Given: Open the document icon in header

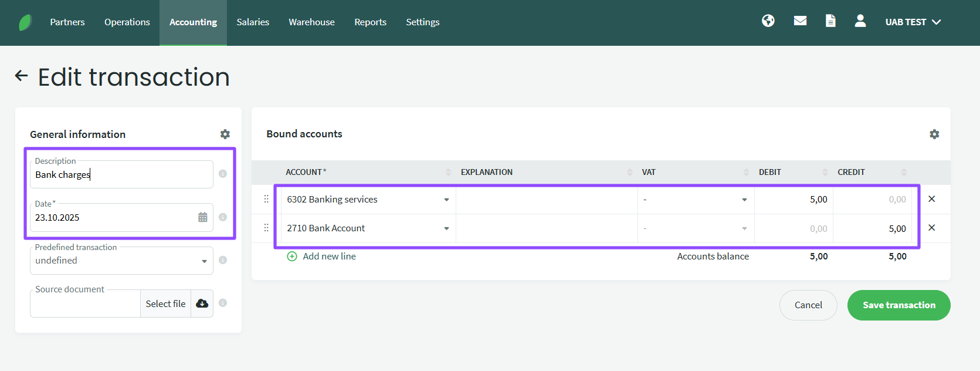Looking at the screenshot, I should coord(830,21).
